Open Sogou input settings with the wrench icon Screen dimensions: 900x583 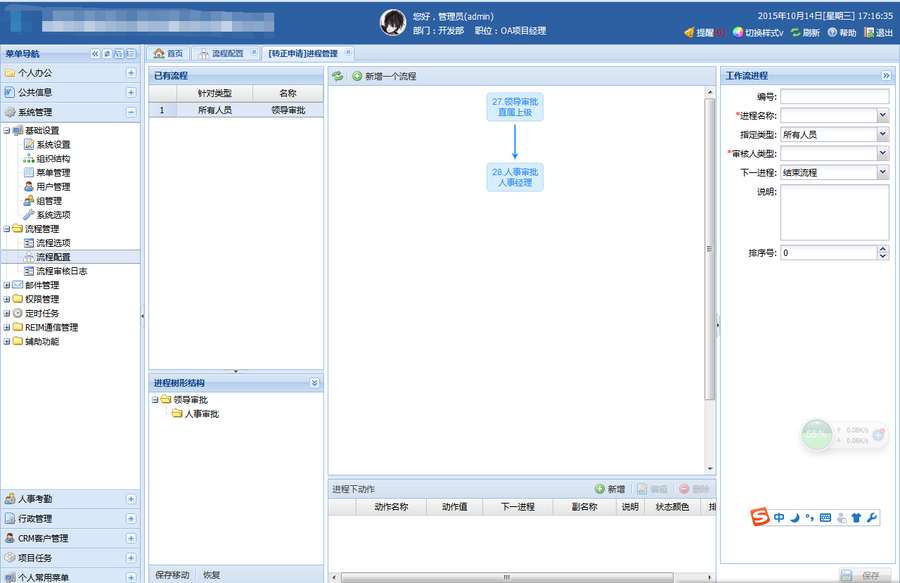point(870,518)
